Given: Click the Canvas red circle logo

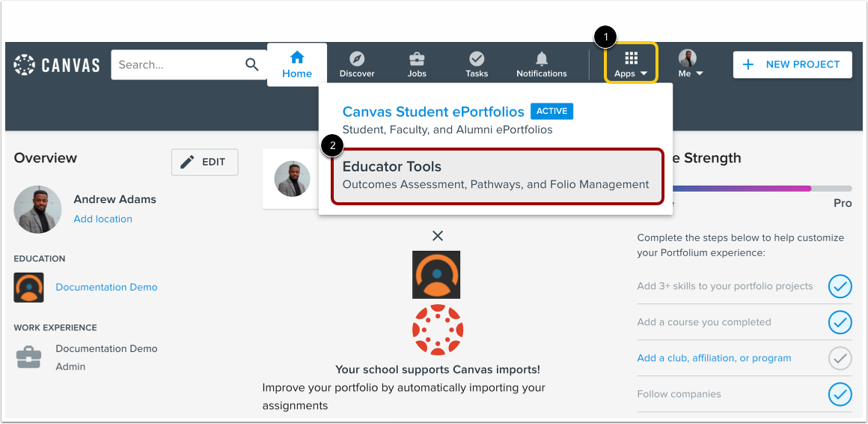Looking at the screenshot, I should [x=437, y=329].
